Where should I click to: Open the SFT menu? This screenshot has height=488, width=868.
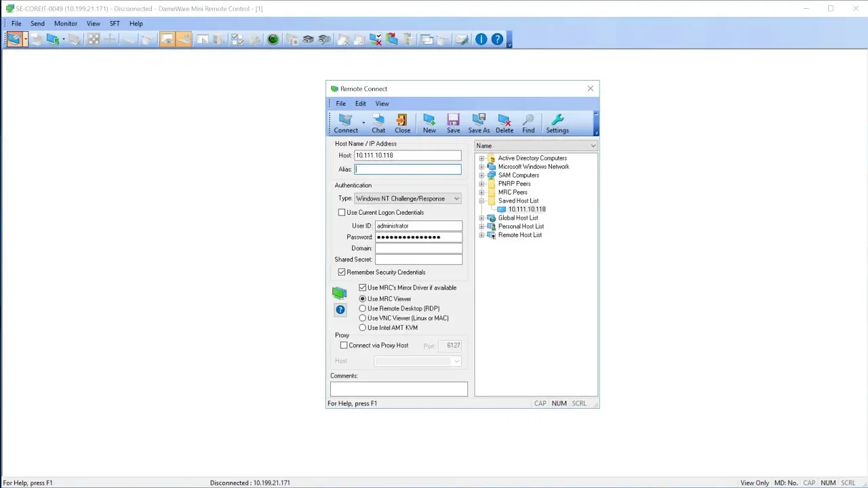tap(115, 23)
